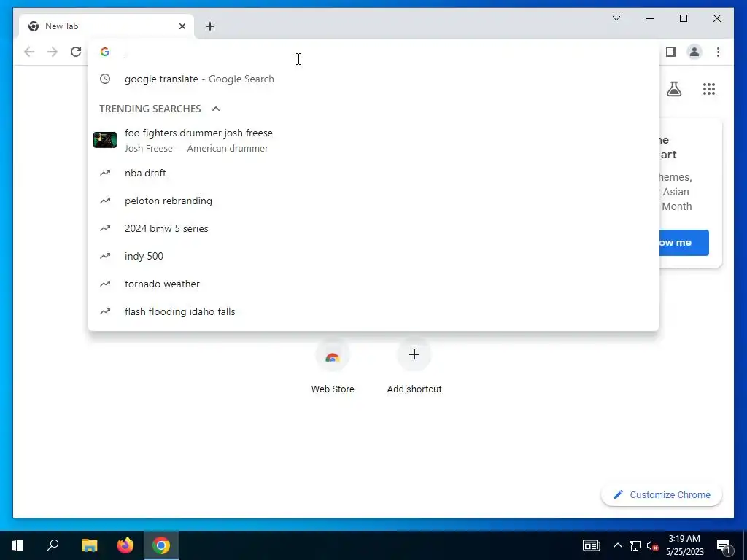The height and width of the screenshot is (560, 747).
Task: Open tab search dropdown arrow
Action: coord(616,18)
